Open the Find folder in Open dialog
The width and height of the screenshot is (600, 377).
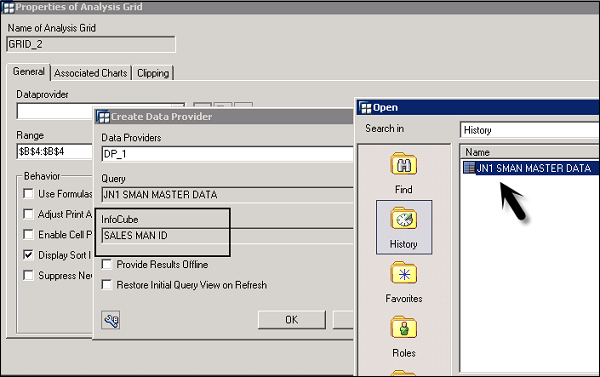pyautogui.click(x=404, y=165)
